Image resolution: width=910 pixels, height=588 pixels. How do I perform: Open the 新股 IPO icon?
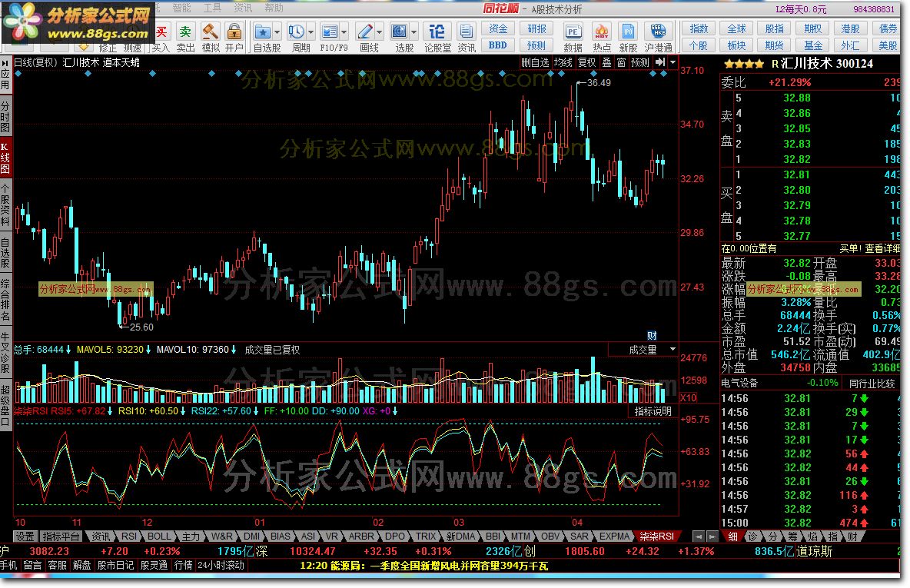[627, 32]
